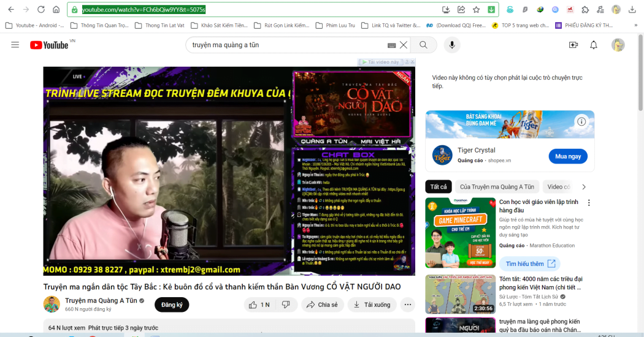Click the live stream video player
Image resolution: width=644 pixels, height=337 pixels.
pyautogui.click(x=229, y=171)
